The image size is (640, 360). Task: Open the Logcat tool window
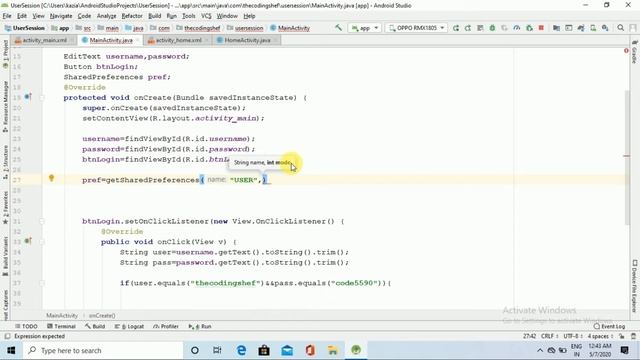(x=129, y=326)
